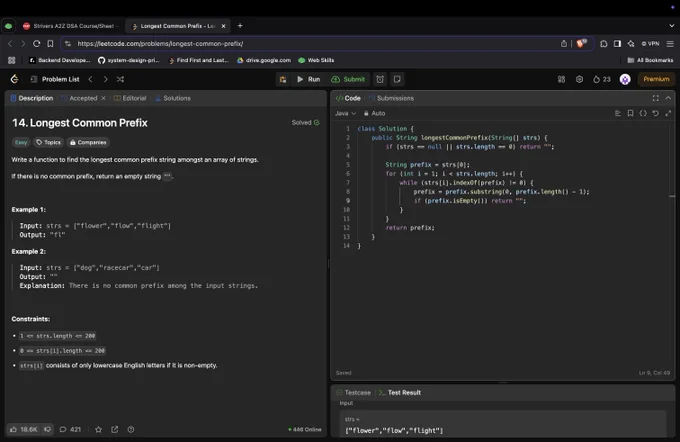Open the Testcase tab
Screen dimensions: 680x442
pos(353,393)
